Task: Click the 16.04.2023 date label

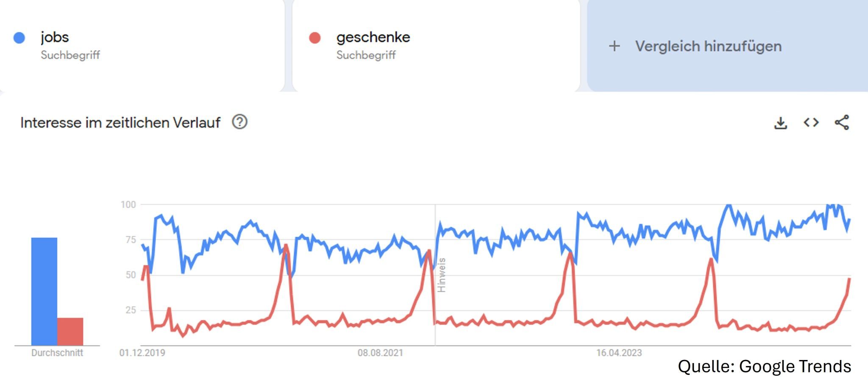Action: coord(619,353)
